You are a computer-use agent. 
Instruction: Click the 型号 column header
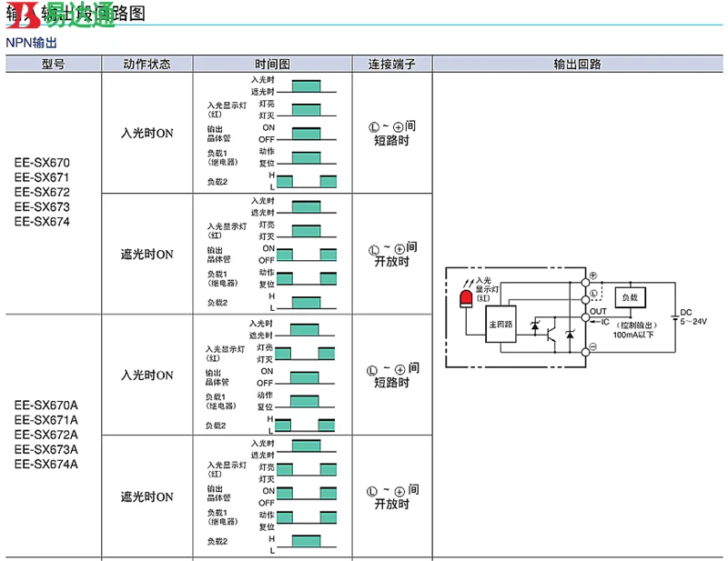54,64
